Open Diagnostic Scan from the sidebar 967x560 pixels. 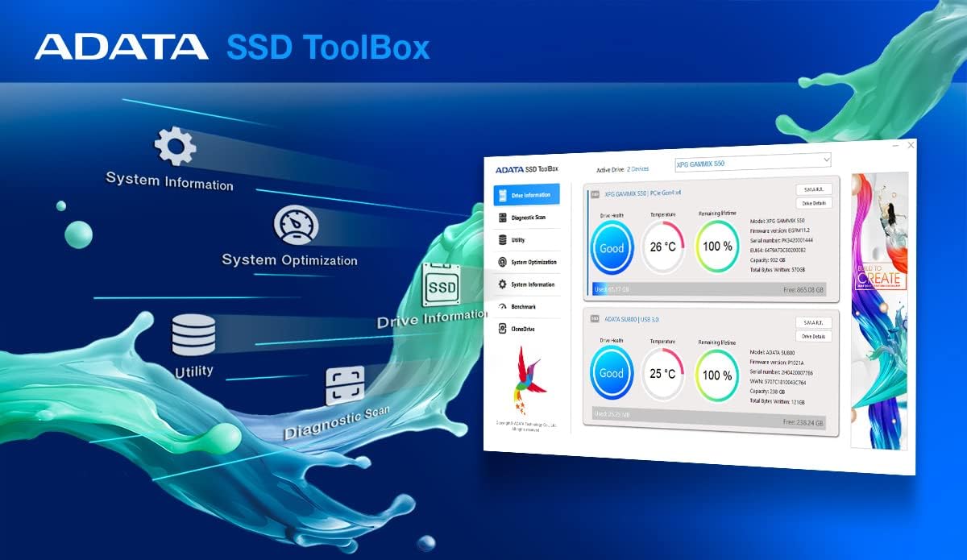pos(503,217)
